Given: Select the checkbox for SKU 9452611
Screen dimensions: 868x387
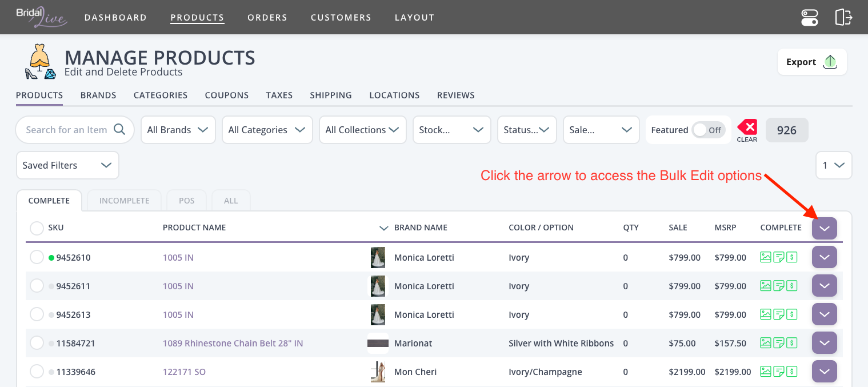Looking at the screenshot, I should [37, 286].
